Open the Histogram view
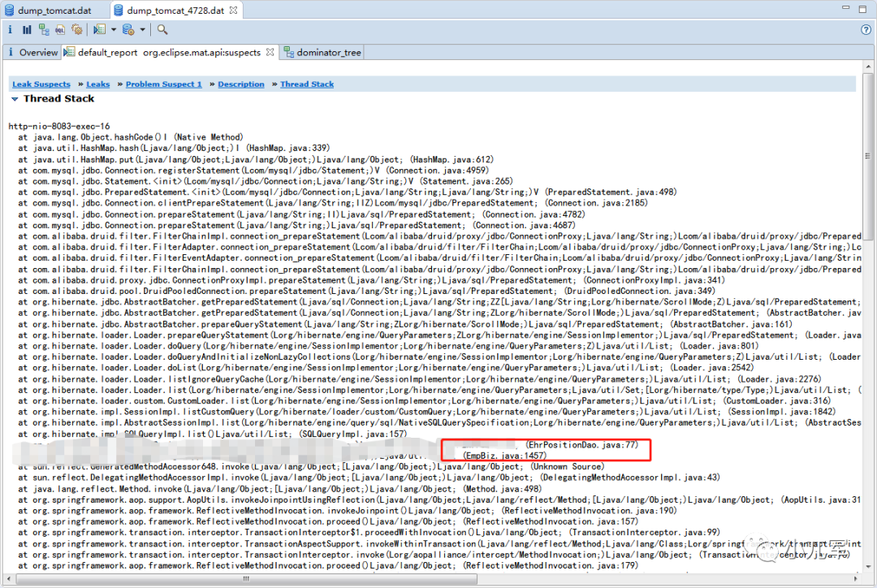The width and height of the screenshot is (877, 588). pos(27,29)
